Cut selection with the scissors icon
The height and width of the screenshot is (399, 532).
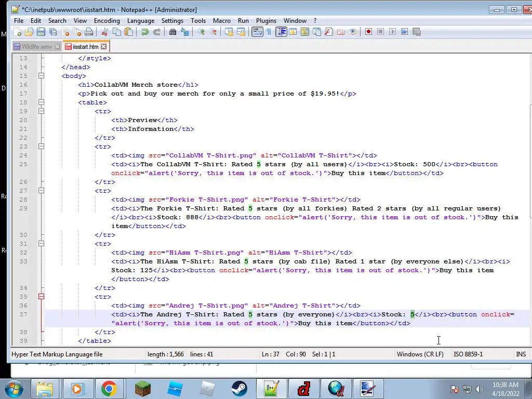tap(104, 32)
